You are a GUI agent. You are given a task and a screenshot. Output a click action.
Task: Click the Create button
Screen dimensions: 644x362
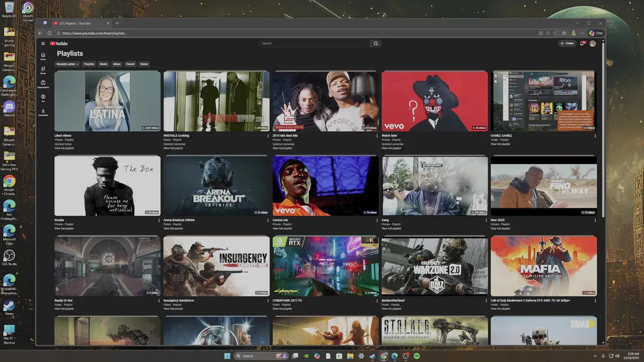pyautogui.click(x=567, y=44)
